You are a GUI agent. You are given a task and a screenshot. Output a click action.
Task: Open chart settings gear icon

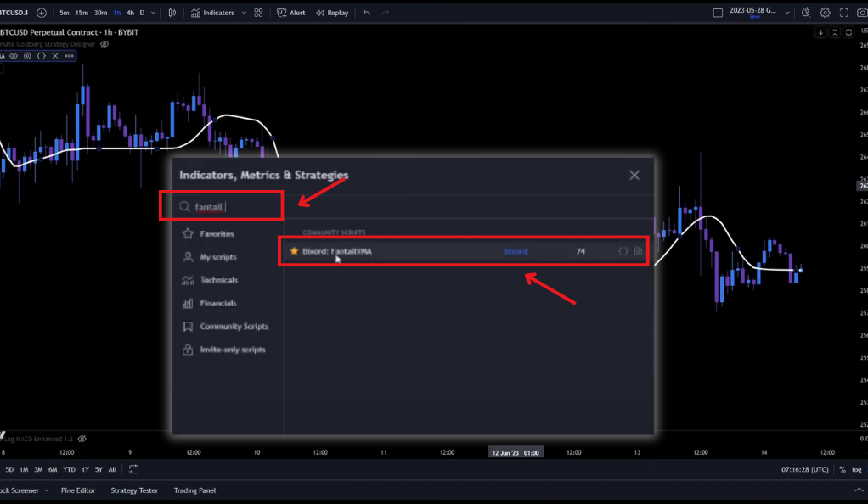825,13
